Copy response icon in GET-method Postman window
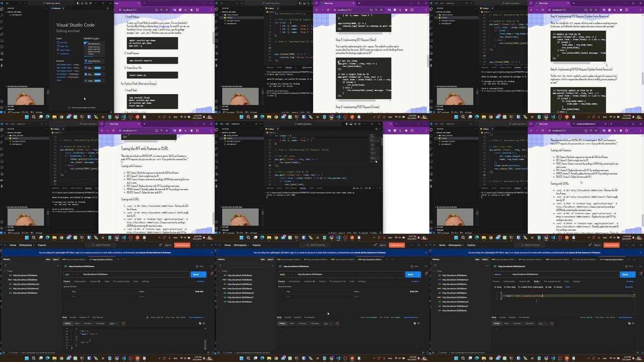The height and width of the screenshot is (362, 644). click(x=200, y=323)
